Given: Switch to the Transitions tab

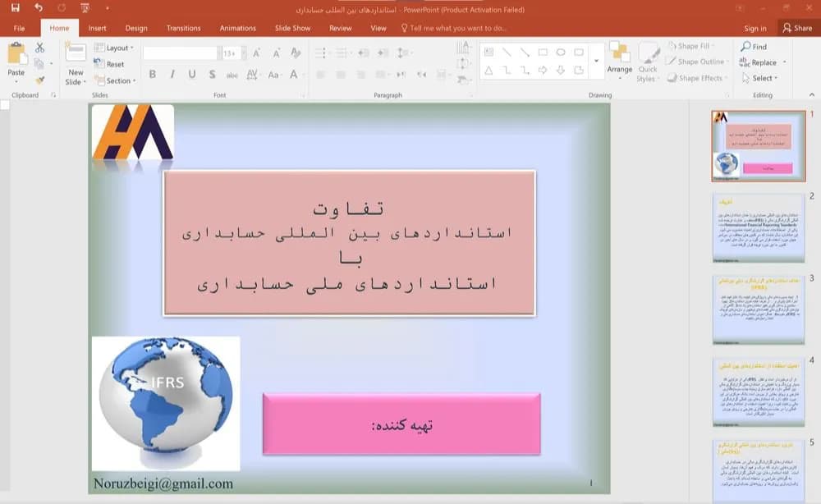Looking at the screenshot, I should coord(183,28).
